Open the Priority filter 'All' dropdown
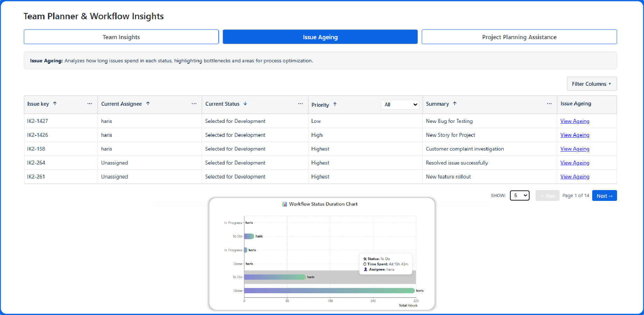Viewport: 644px width, 315px height. click(400, 105)
